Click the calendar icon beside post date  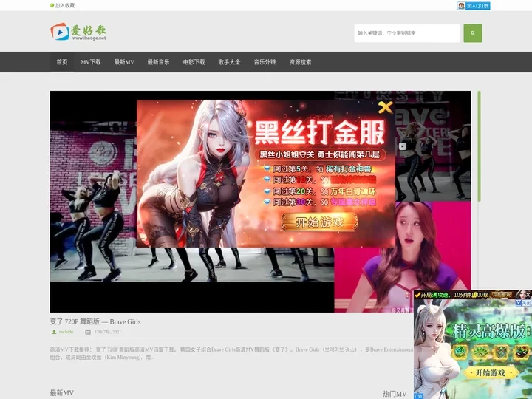tap(87, 332)
